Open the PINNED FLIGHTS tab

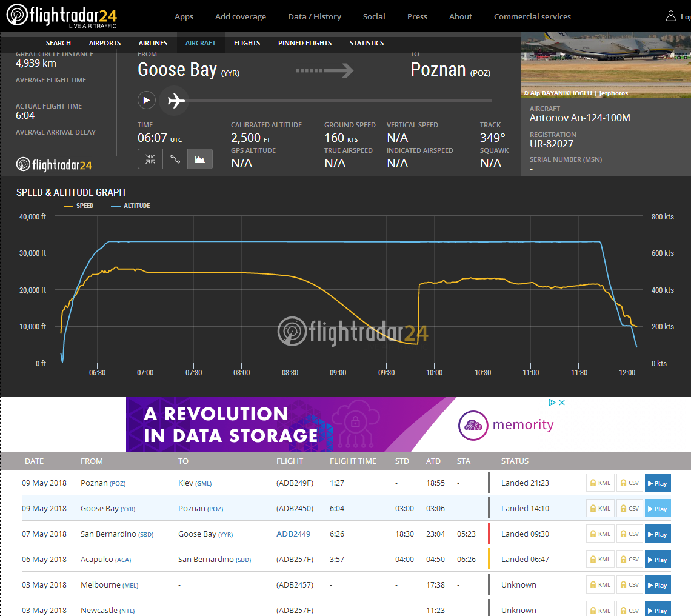tap(305, 43)
